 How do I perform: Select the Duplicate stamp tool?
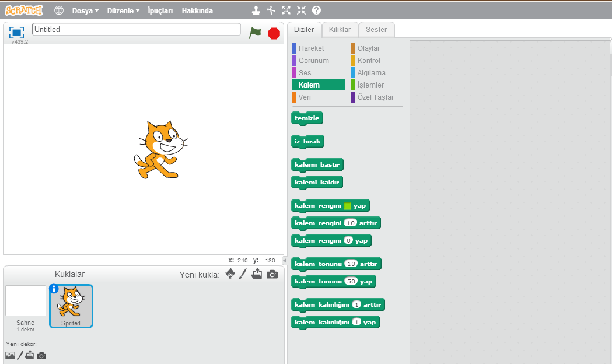pyautogui.click(x=256, y=10)
